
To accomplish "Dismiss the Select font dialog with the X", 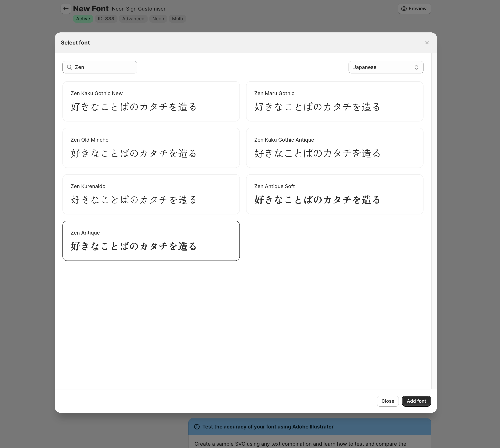I will 427,42.
